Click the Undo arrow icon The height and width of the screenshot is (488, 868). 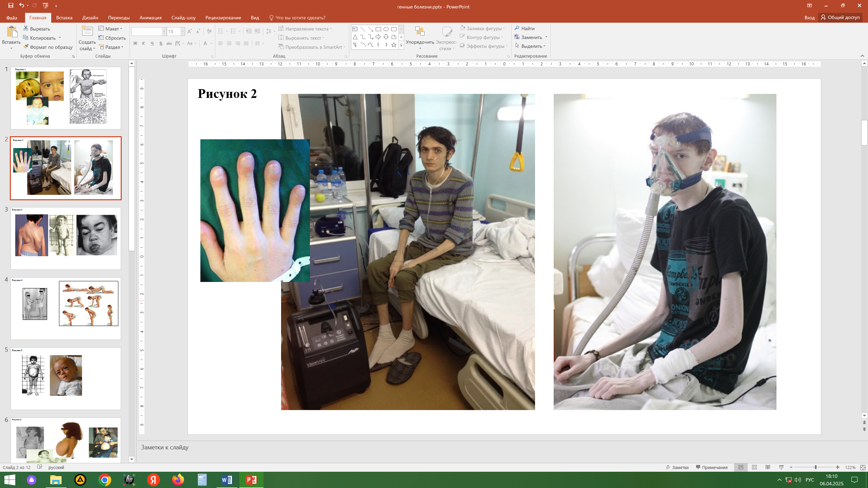pos(21,5)
